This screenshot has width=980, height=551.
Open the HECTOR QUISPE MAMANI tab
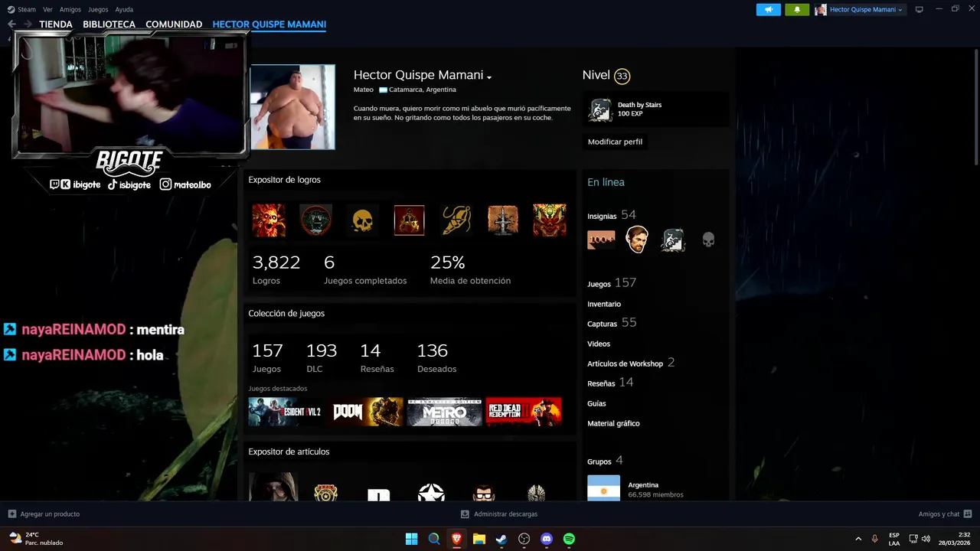(x=269, y=24)
